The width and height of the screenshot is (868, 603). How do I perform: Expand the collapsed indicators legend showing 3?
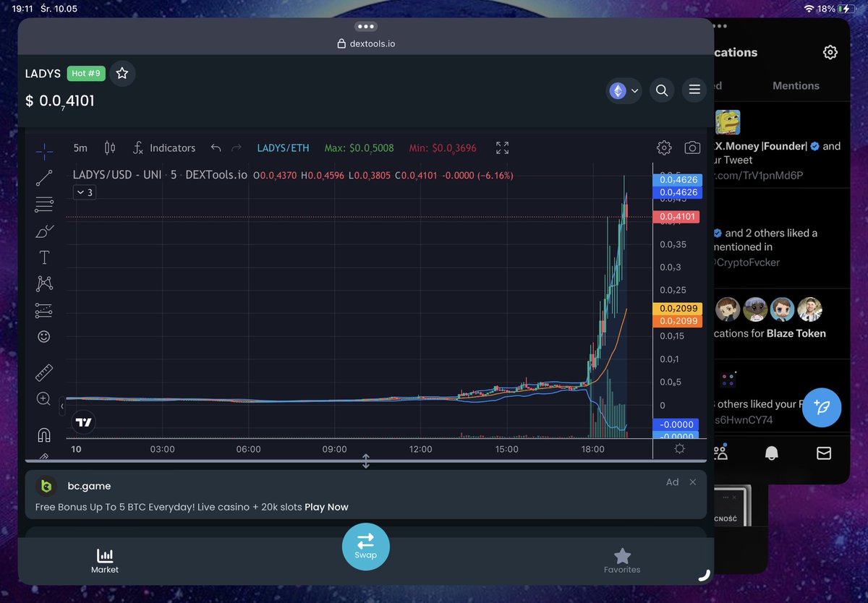click(84, 192)
